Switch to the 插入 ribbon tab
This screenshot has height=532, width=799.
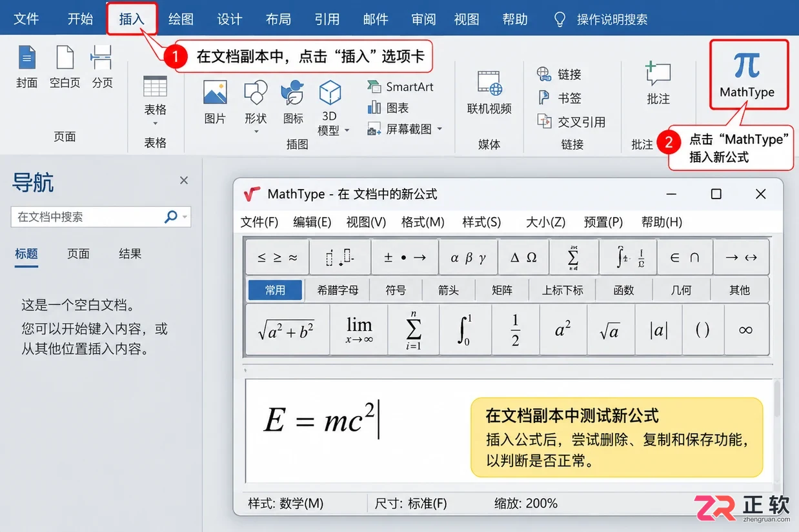point(132,19)
